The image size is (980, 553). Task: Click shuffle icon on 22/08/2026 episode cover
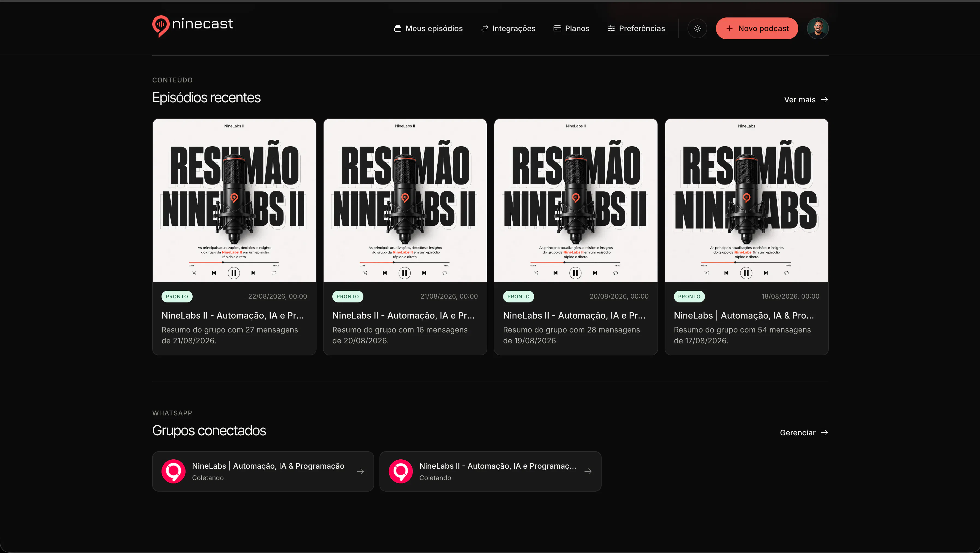[194, 273]
